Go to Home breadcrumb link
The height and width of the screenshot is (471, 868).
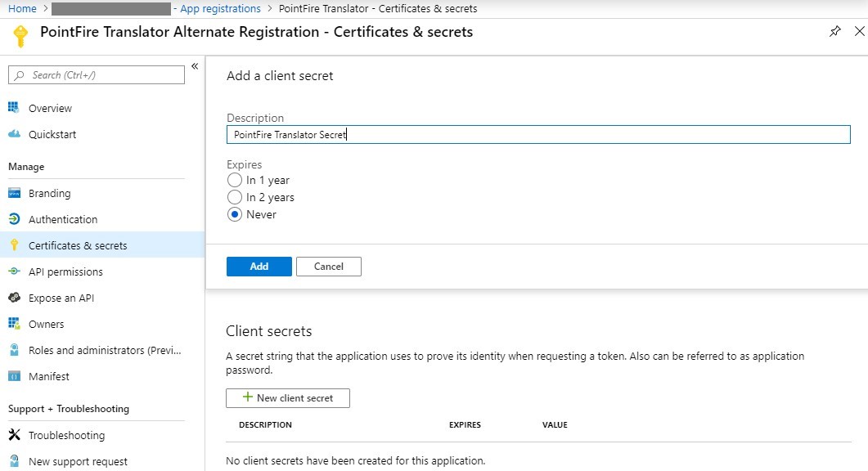pos(22,8)
